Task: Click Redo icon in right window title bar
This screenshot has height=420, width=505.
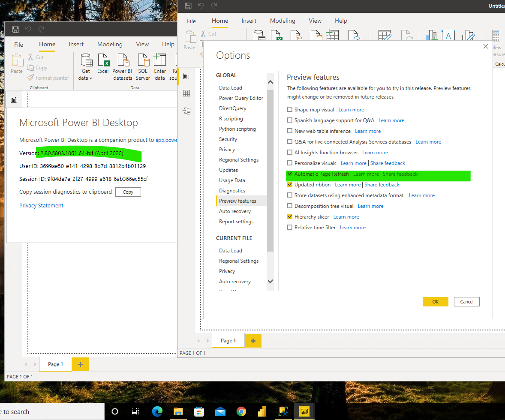Action: point(214,6)
